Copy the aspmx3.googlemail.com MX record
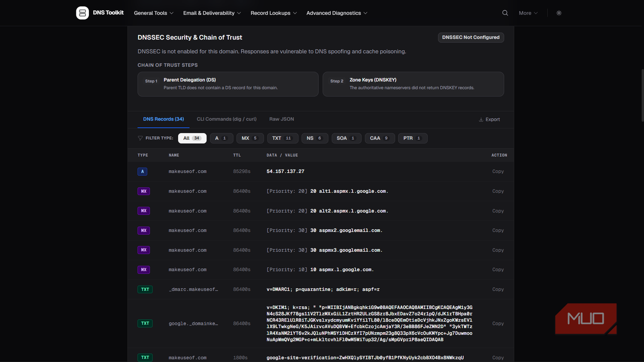Image resolution: width=644 pixels, height=362 pixels. (498, 250)
